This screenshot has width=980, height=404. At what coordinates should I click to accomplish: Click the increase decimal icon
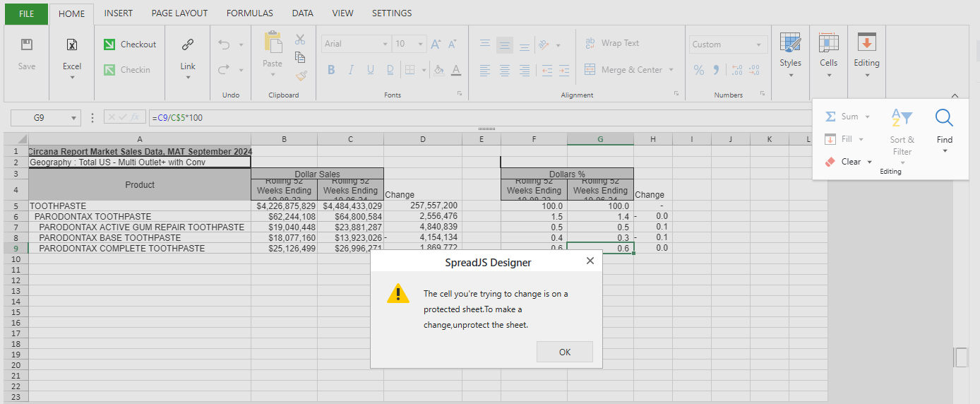[x=736, y=70]
